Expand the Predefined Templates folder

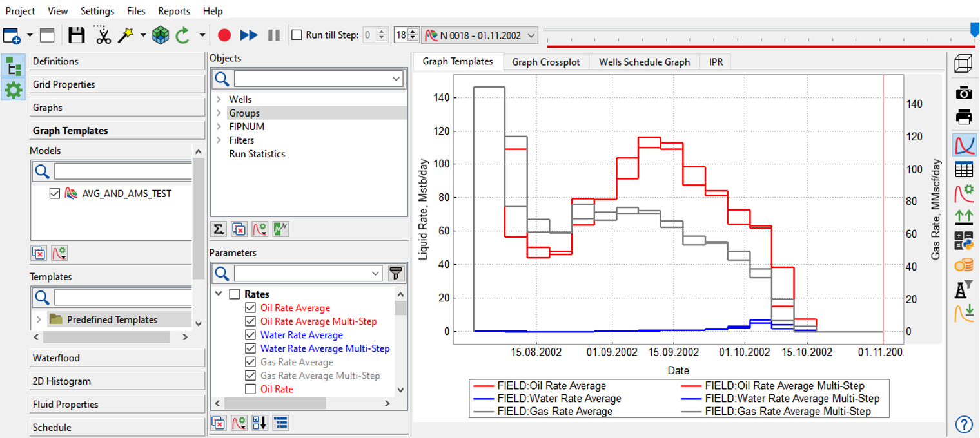[39, 319]
